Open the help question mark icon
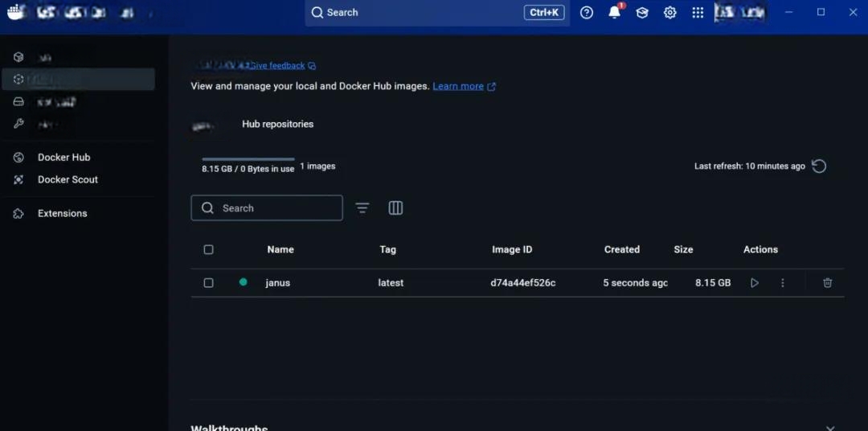Screen dimensions: 868x431 pyautogui.click(x=586, y=12)
